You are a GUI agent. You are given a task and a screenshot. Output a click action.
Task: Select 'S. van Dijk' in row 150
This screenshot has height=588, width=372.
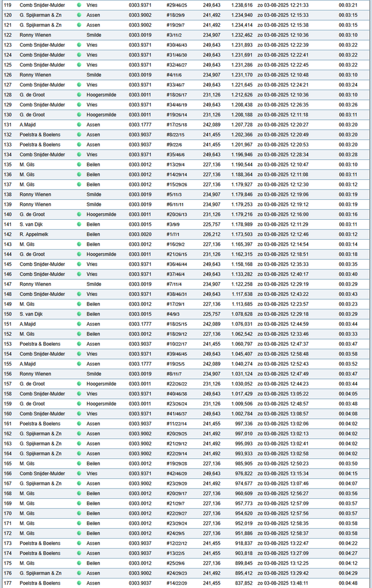31,315
